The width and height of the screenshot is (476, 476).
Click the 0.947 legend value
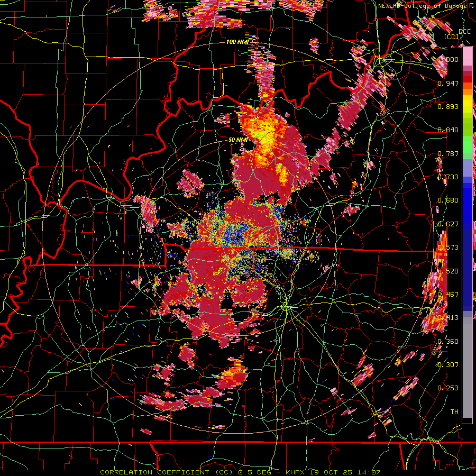pyautogui.click(x=448, y=83)
